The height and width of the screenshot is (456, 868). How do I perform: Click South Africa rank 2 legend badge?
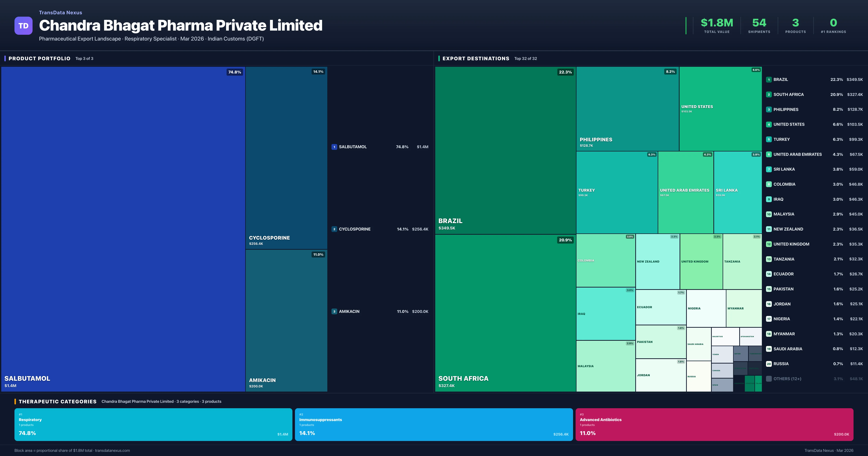(769, 94)
